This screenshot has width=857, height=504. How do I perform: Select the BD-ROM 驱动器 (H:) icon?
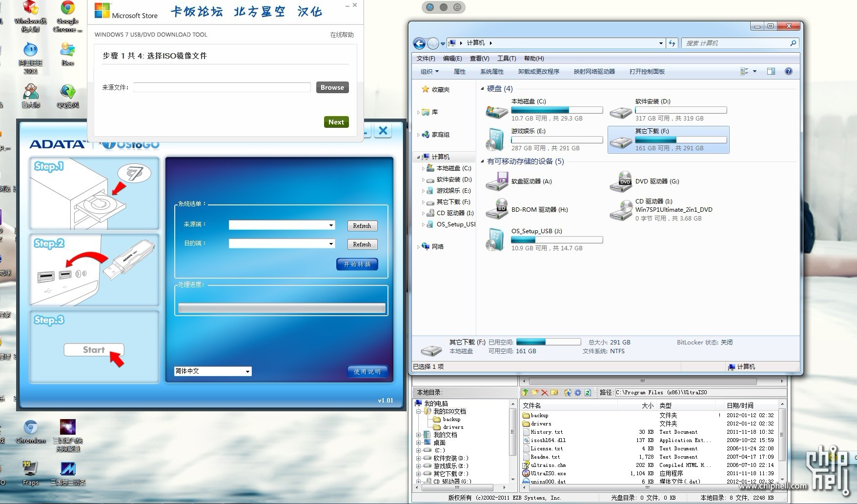coord(497,209)
